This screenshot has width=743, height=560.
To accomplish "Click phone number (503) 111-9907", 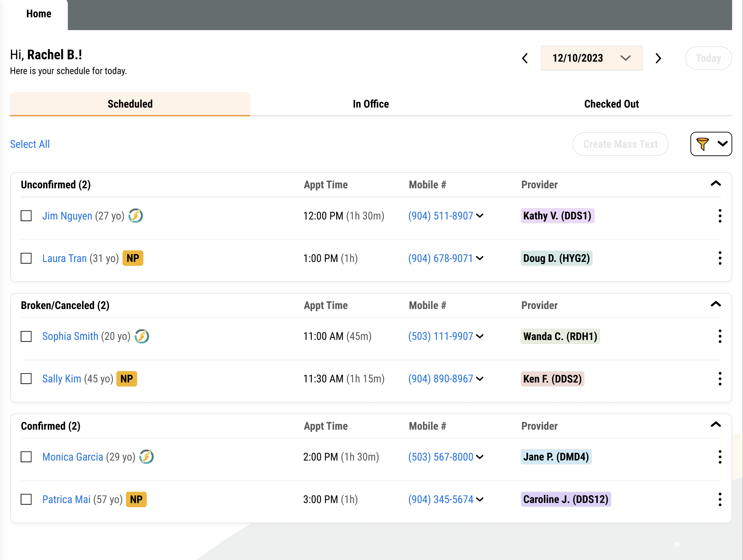I will pyautogui.click(x=440, y=336).
